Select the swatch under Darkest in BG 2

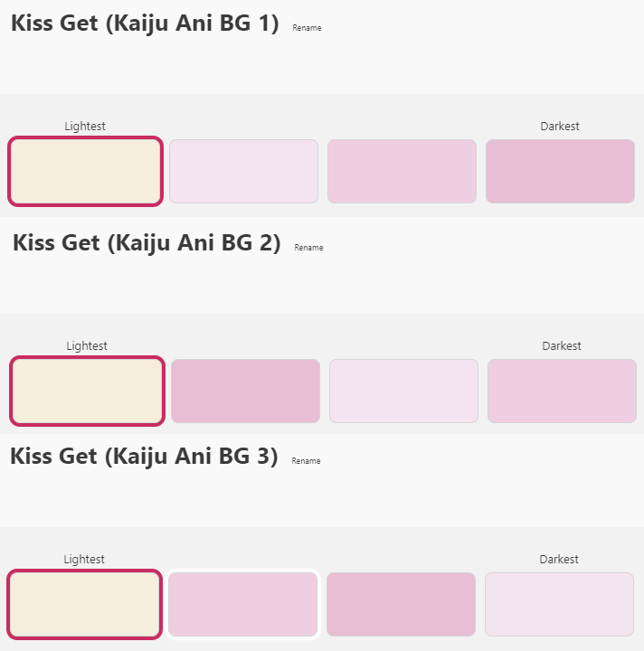[x=562, y=391]
